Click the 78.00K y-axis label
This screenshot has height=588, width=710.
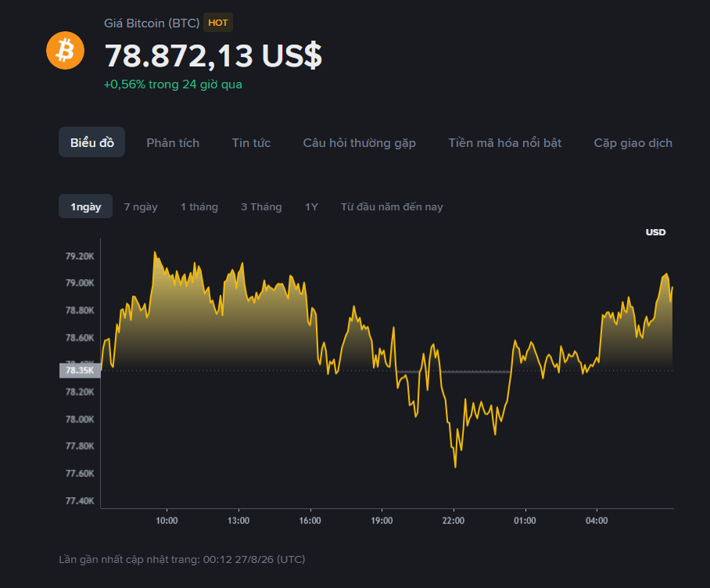80,419
